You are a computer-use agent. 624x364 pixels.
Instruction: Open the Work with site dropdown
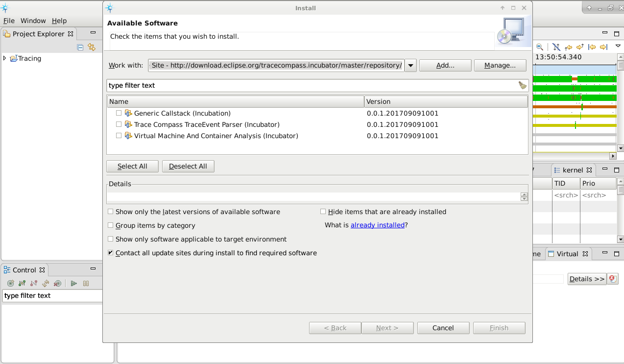(410, 65)
